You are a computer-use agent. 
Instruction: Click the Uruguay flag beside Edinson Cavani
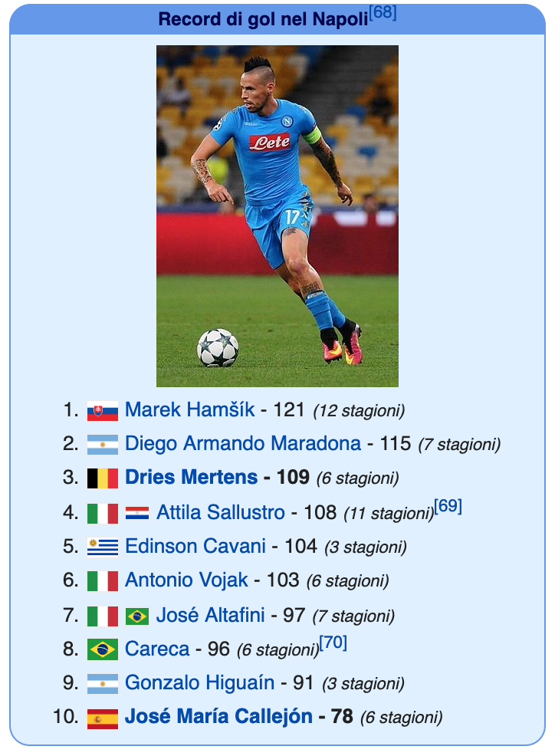pos(102,547)
